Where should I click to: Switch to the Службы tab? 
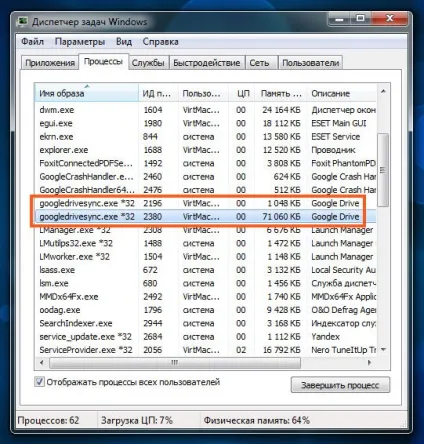point(148,63)
